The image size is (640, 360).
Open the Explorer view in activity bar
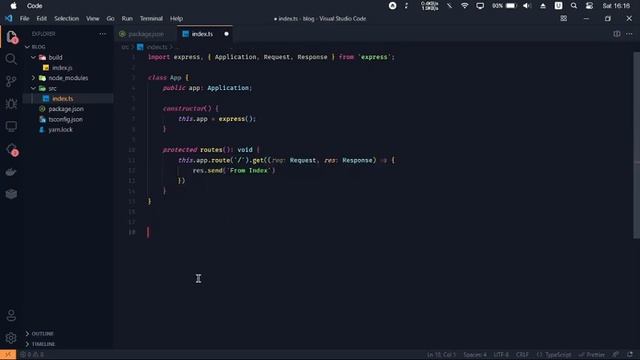11,37
